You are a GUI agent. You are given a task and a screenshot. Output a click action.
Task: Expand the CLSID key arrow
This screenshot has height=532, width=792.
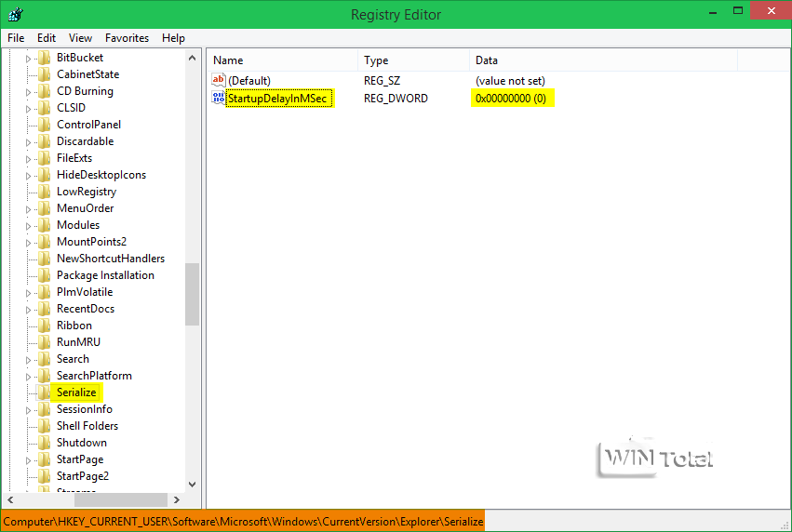click(x=28, y=109)
